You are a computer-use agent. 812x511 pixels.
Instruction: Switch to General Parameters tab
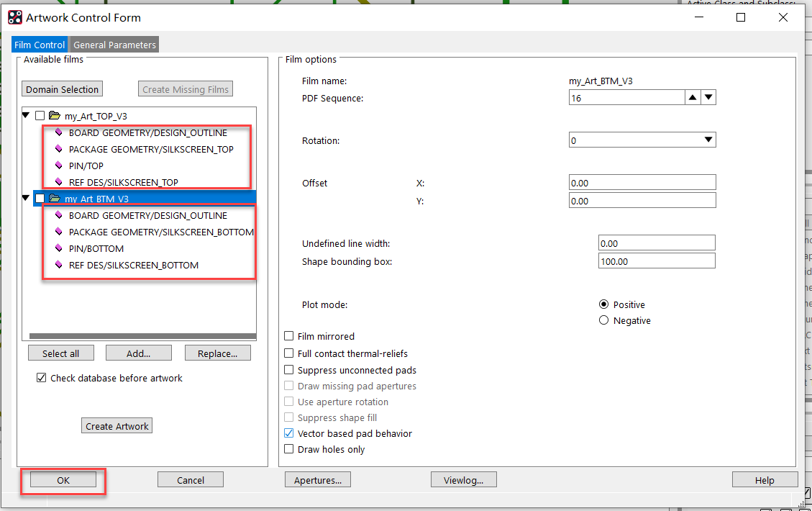(114, 45)
